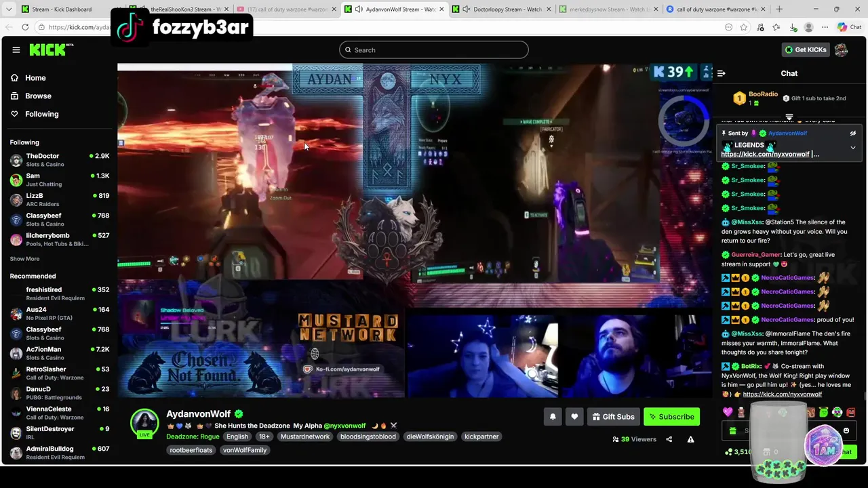Click the 39 Viewers count
Screen dimensions: 868x488
pyautogui.click(x=634, y=439)
